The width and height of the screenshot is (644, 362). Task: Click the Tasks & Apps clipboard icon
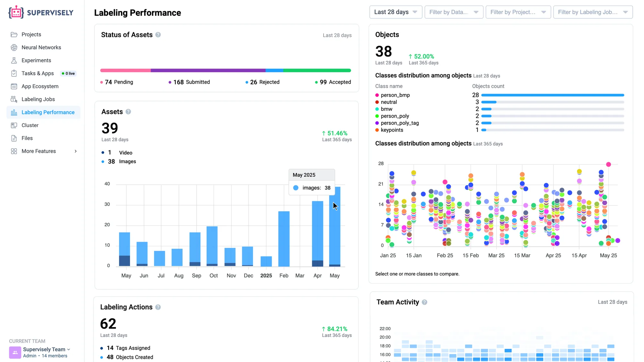point(14,73)
